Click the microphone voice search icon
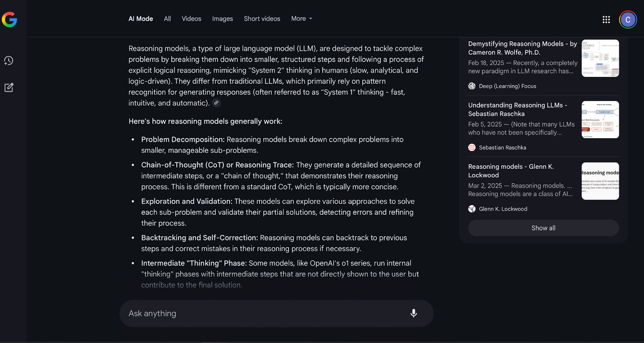The image size is (644, 343). [x=414, y=313]
